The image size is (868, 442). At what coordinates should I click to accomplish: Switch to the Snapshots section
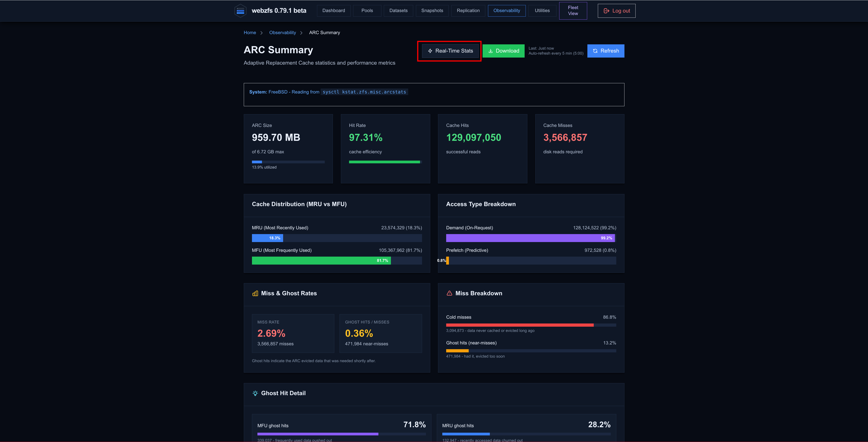point(432,10)
